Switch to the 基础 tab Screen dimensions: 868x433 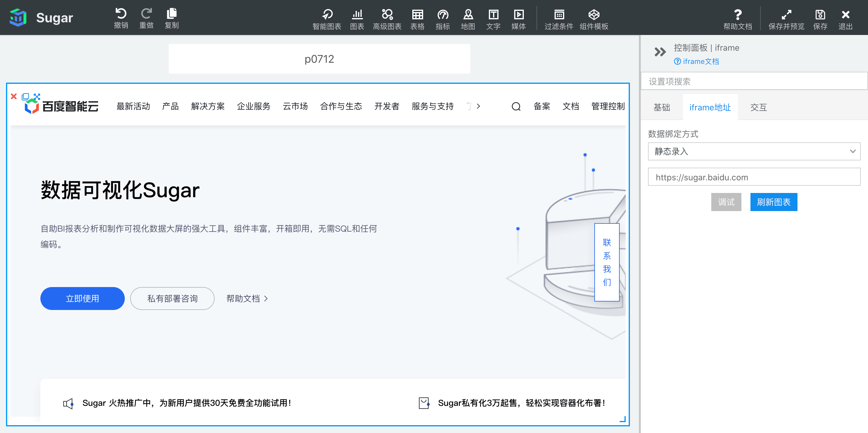(x=662, y=108)
